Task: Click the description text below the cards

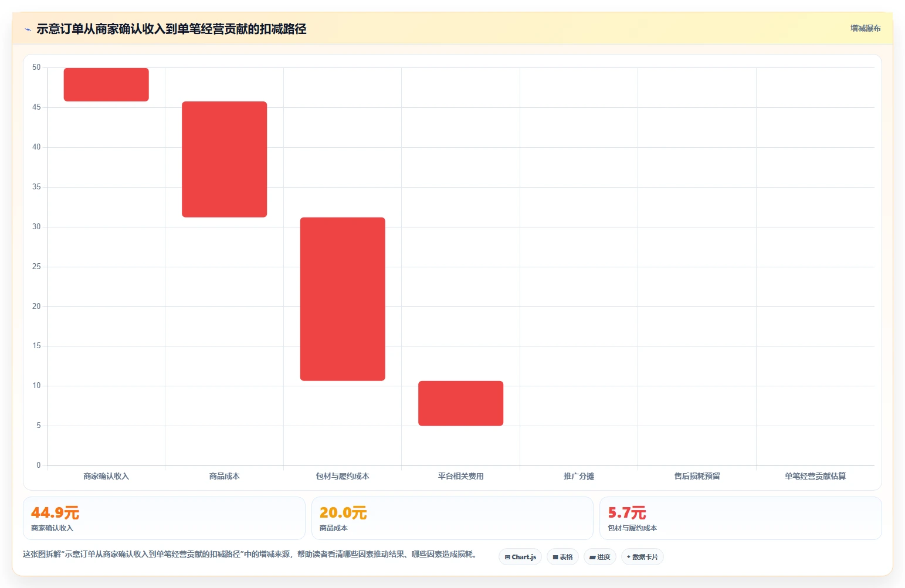Action: point(251,554)
